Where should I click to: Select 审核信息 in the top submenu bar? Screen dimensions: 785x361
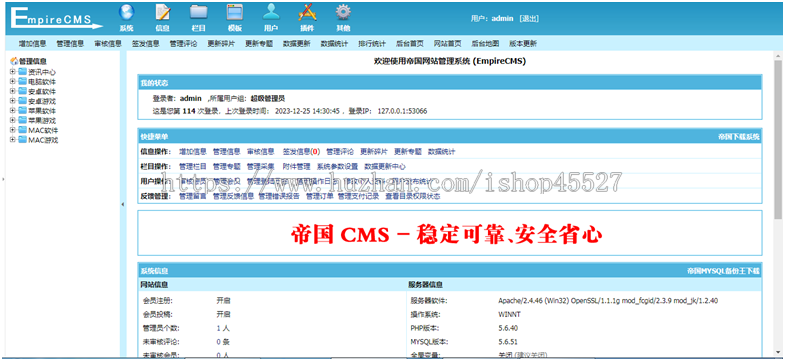(108, 44)
